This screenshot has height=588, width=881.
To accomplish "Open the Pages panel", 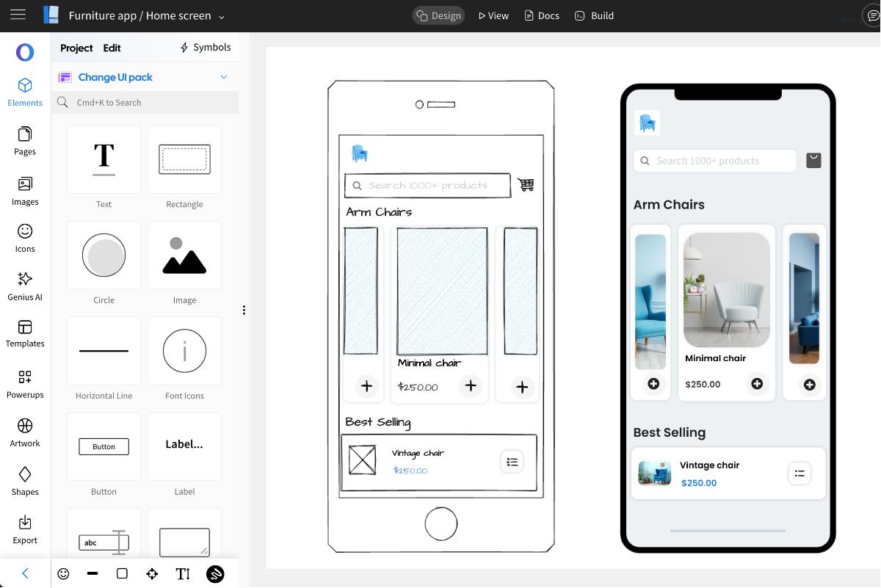I will pos(25,140).
